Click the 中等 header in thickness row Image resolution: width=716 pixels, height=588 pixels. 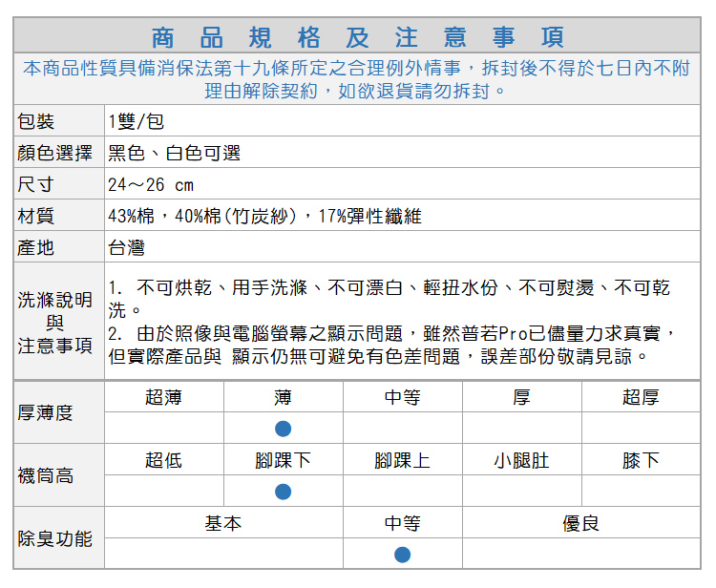pyautogui.click(x=402, y=397)
